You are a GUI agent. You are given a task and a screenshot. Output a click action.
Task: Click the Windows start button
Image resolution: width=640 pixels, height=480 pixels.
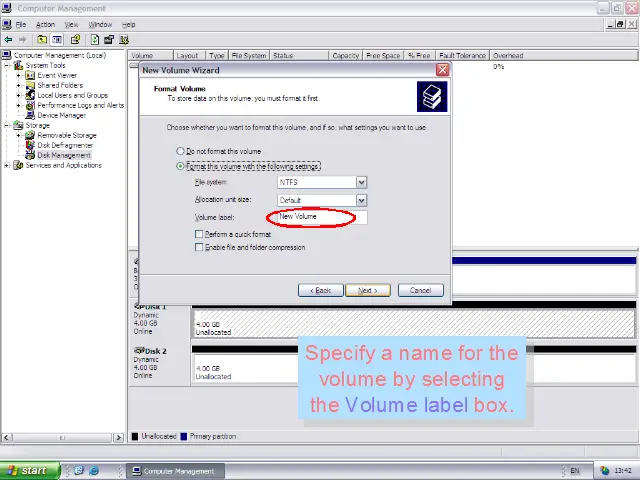30,471
